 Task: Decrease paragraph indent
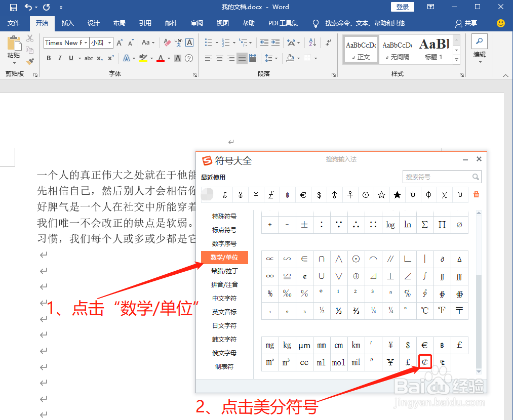(264, 43)
